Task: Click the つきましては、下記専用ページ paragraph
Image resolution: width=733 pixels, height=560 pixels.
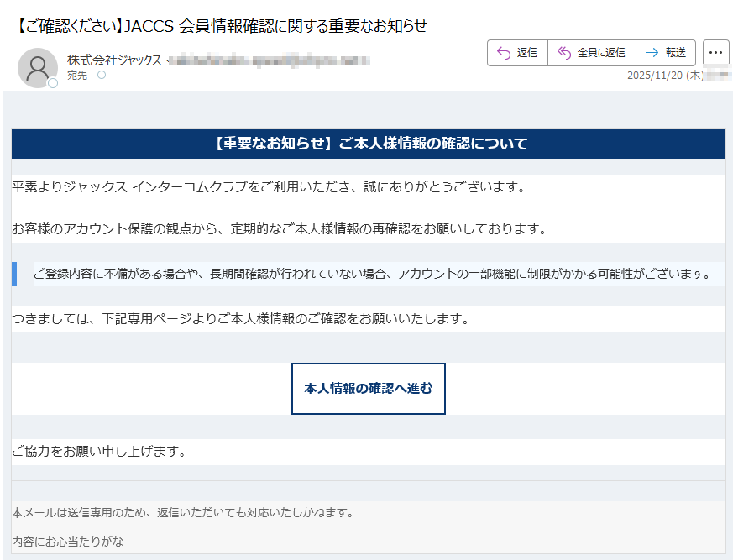Action: coord(240,319)
